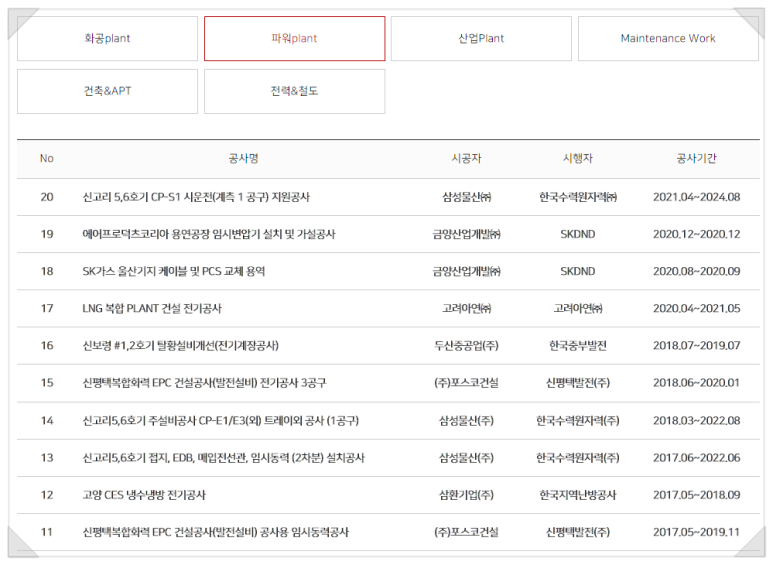Click period 2020.08~2020.09
This screenshot has width=773, height=565.
pos(697,272)
